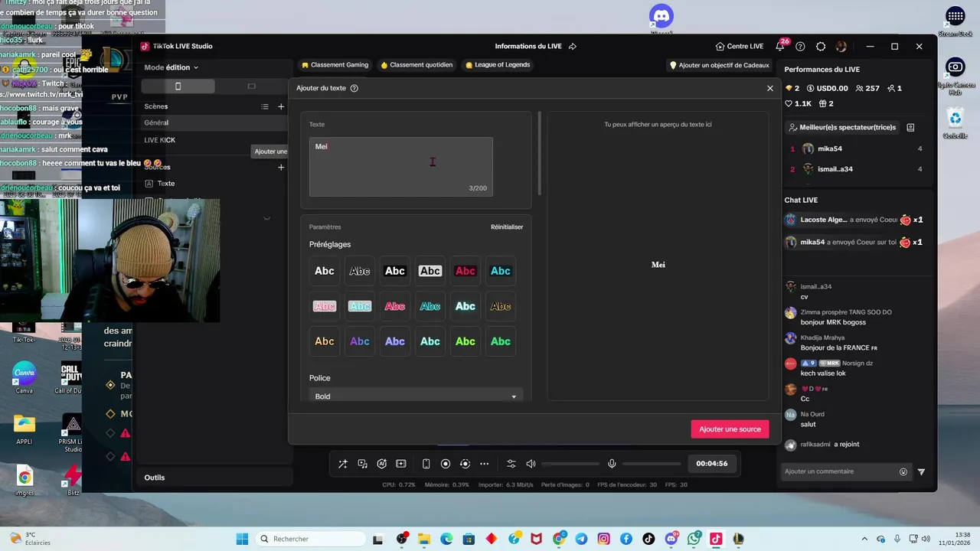Select purple Abc preset
This screenshot has width=980, height=551.
click(360, 341)
